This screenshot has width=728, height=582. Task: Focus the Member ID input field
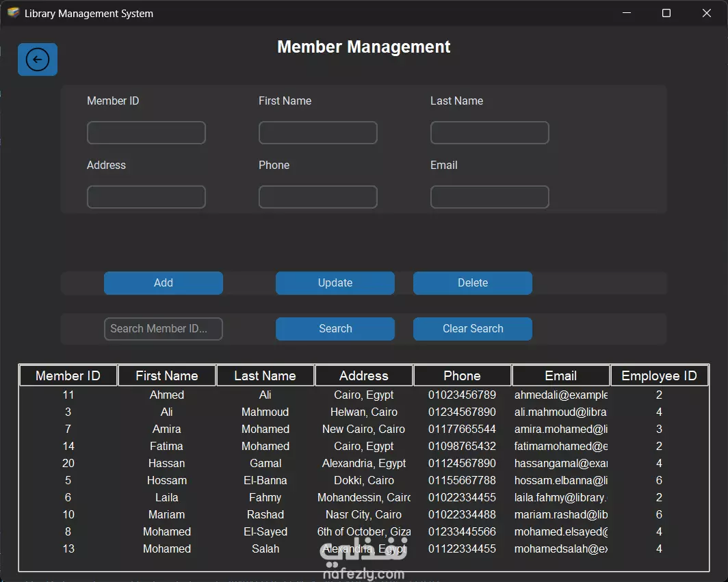coord(146,133)
